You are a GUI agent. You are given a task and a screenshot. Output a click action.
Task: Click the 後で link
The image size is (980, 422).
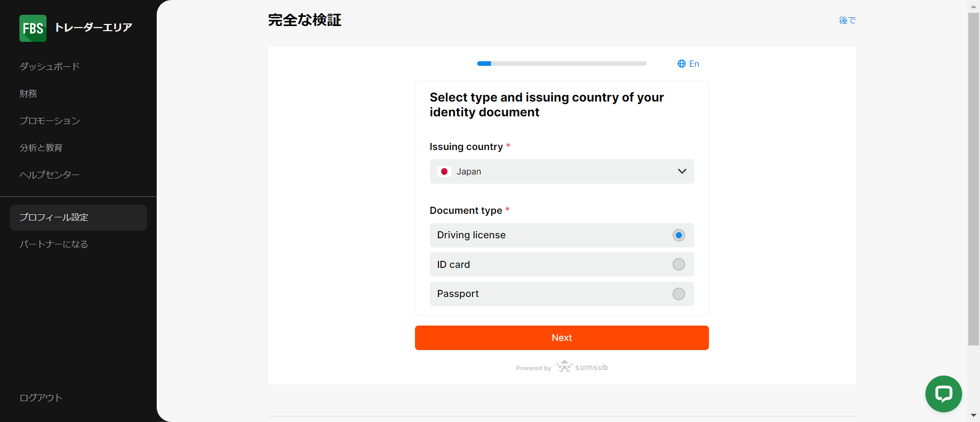[x=846, y=20]
